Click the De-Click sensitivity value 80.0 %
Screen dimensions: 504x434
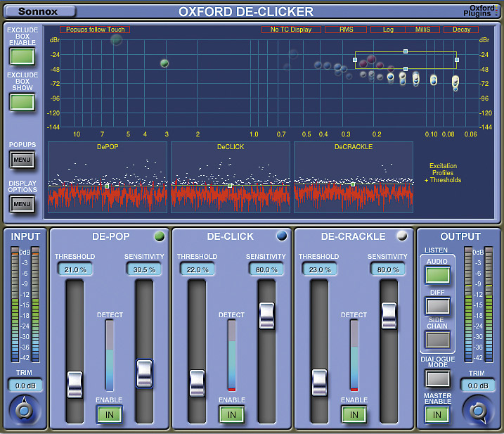click(266, 269)
